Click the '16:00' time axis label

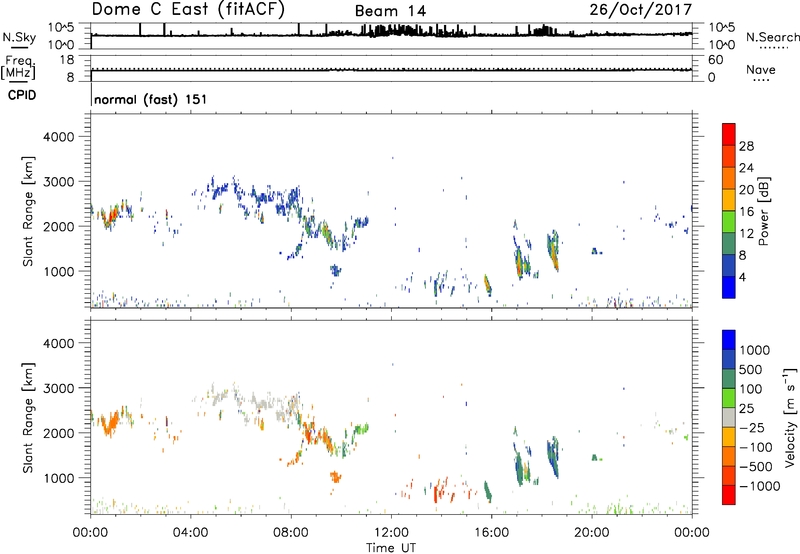point(491,533)
